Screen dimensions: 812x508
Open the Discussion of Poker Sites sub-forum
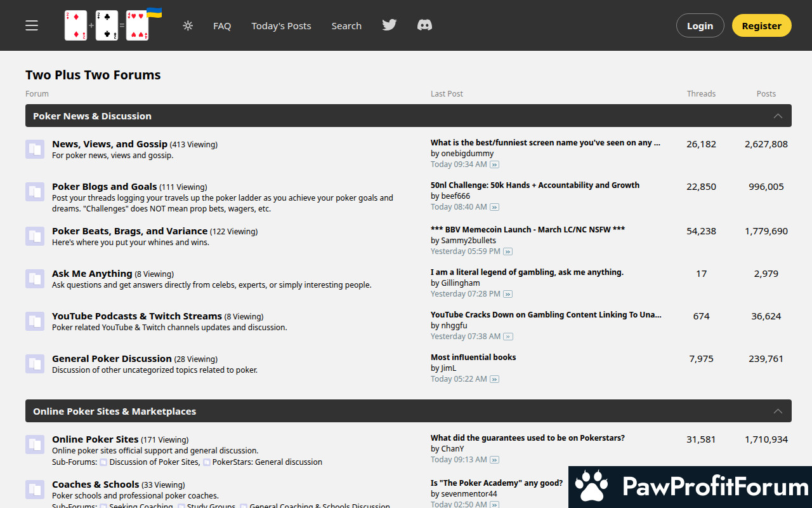point(154,462)
